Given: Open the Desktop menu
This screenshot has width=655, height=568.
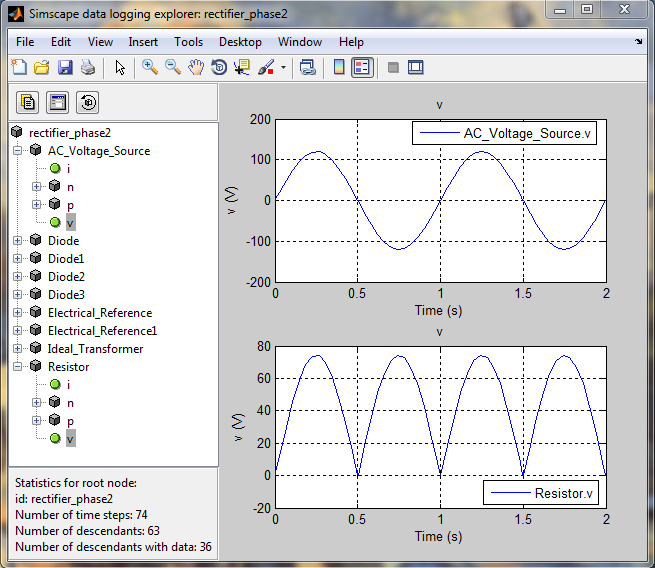Looking at the screenshot, I should click(240, 42).
